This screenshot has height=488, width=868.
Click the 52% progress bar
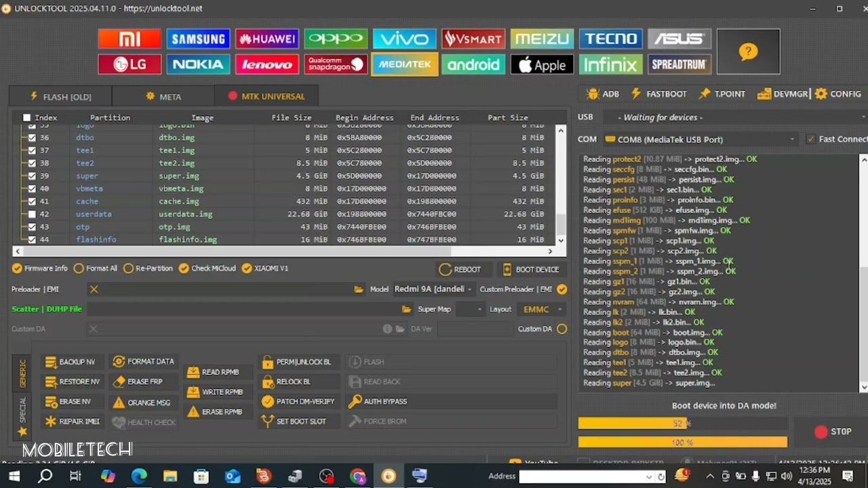[683, 424]
